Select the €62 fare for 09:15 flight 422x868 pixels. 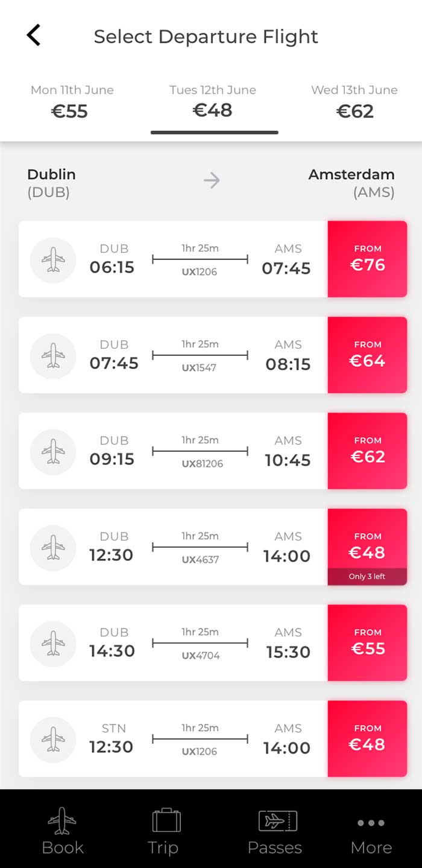[367, 451]
